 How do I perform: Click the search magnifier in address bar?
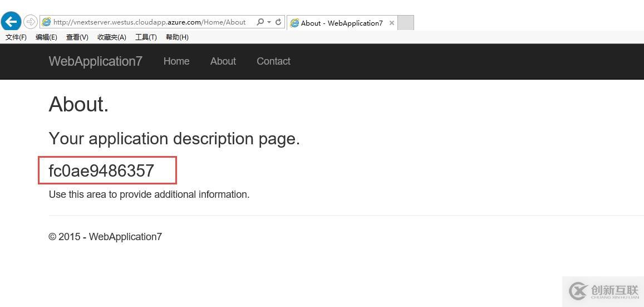pyautogui.click(x=260, y=22)
